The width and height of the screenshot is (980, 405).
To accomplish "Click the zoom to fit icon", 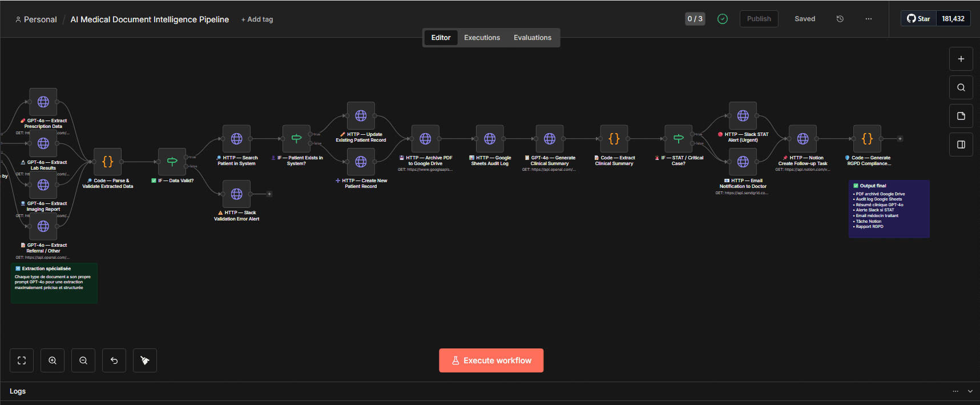I will (x=22, y=360).
